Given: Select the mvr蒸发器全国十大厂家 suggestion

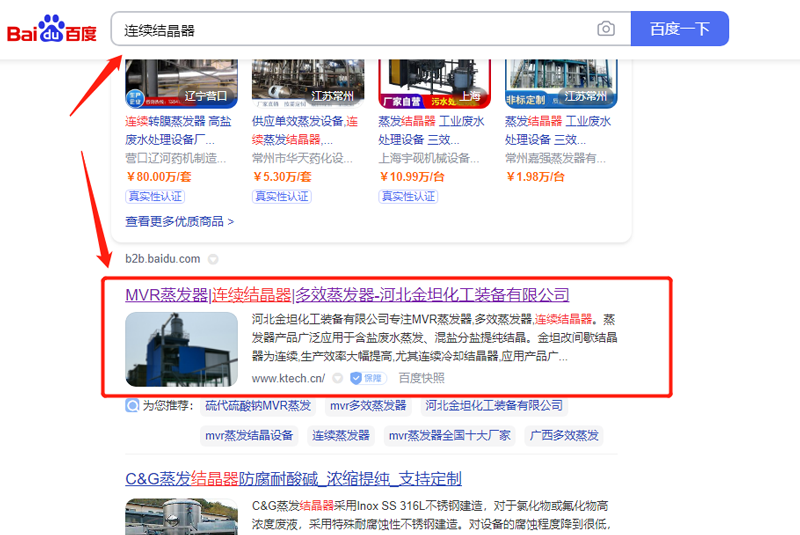Looking at the screenshot, I should (x=449, y=435).
